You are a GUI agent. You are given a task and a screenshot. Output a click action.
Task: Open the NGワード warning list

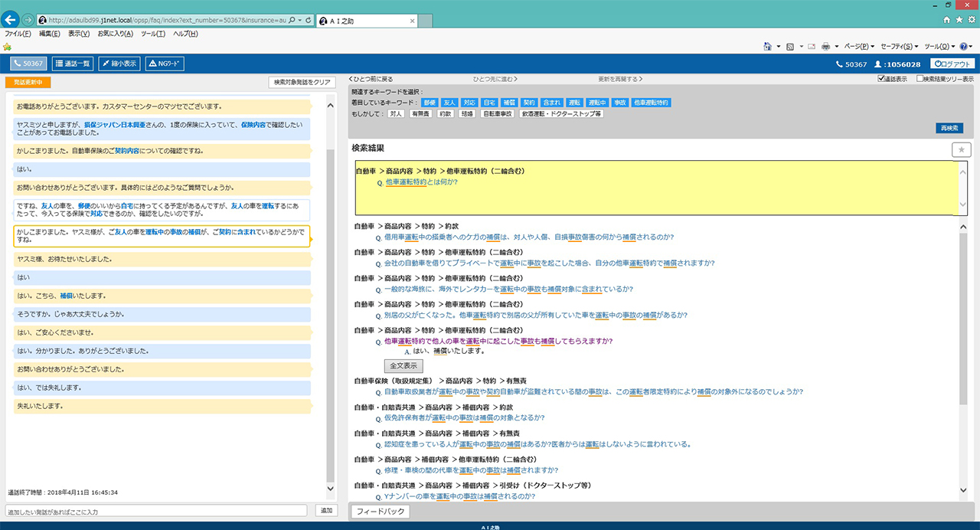tap(165, 64)
